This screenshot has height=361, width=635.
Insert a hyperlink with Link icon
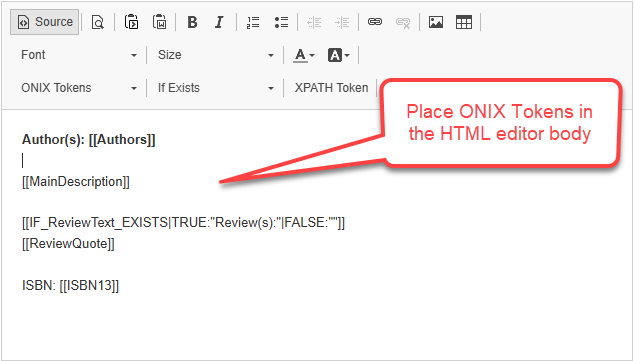375,22
